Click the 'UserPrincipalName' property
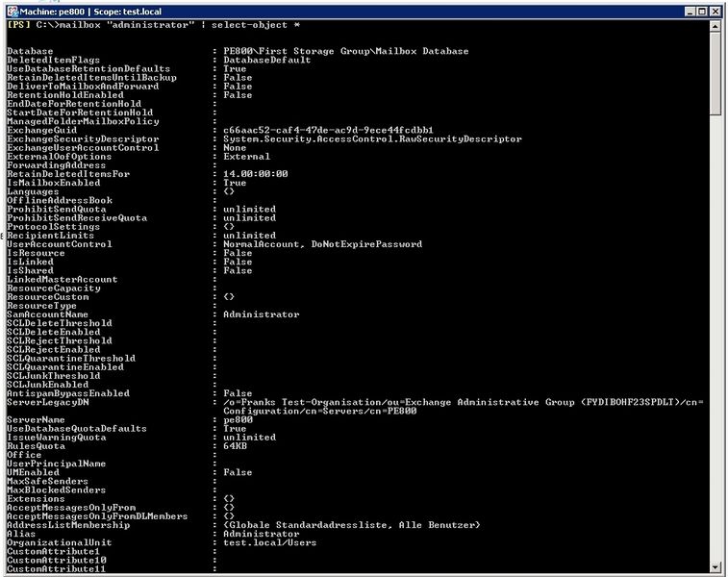Viewport: 728px width, 577px height. (56, 464)
